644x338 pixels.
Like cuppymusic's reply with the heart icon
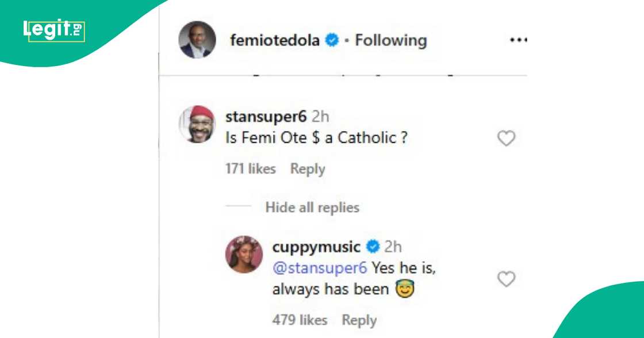[507, 278]
